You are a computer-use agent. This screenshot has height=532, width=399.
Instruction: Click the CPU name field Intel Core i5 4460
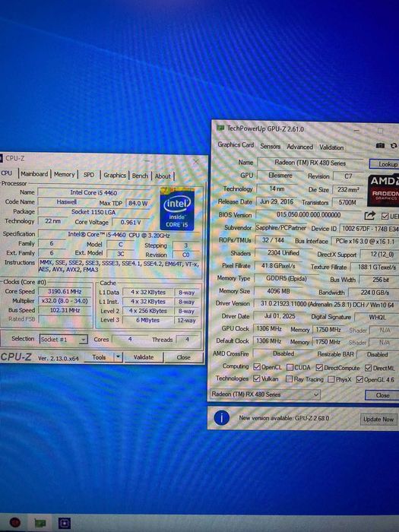click(x=93, y=192)
